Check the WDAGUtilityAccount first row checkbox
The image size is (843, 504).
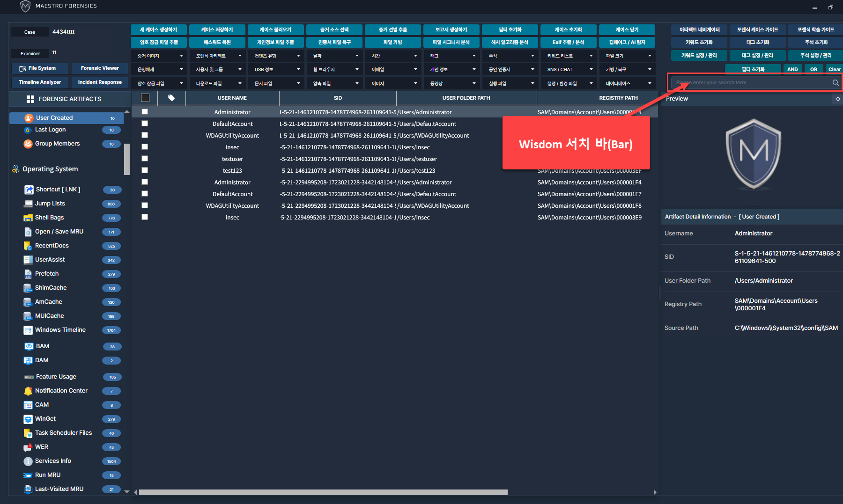tap(145, 135)
